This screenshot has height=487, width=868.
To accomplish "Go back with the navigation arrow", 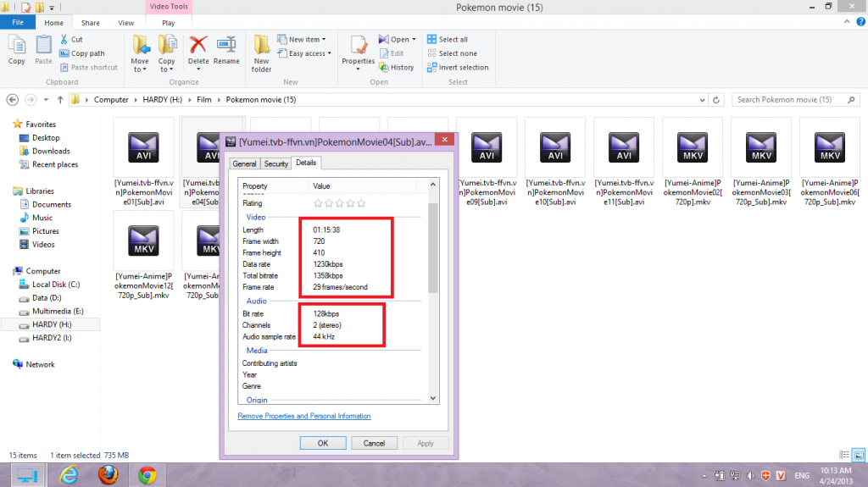I will 12,100.
